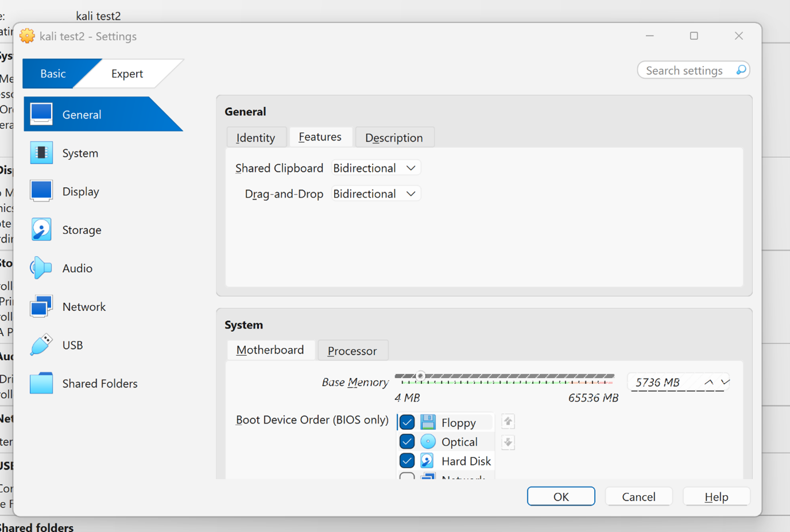Screen dimensions: 790x532
Task: Toggle the Hard Disk boot checkbox
Action: point(407,461)
